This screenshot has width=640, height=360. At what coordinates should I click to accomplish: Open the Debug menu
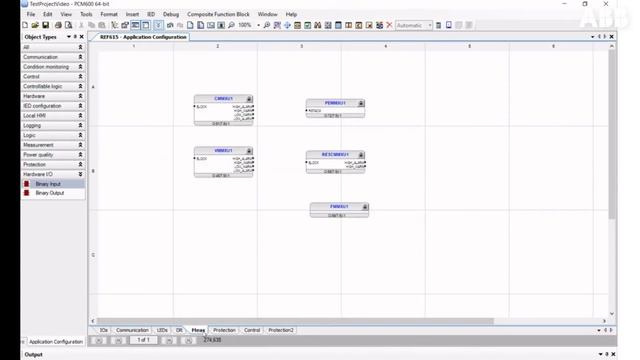point(171,14)
